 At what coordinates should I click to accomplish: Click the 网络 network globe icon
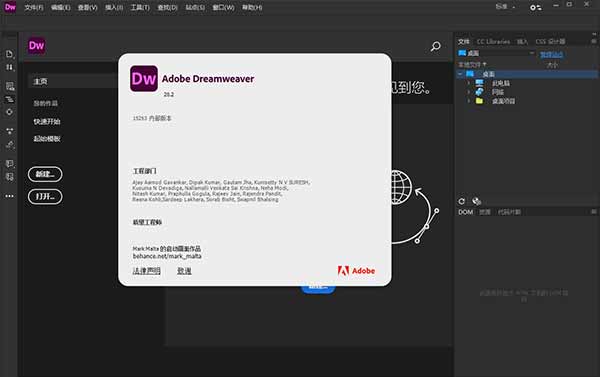pyautogui.click(x=479, y=92)
